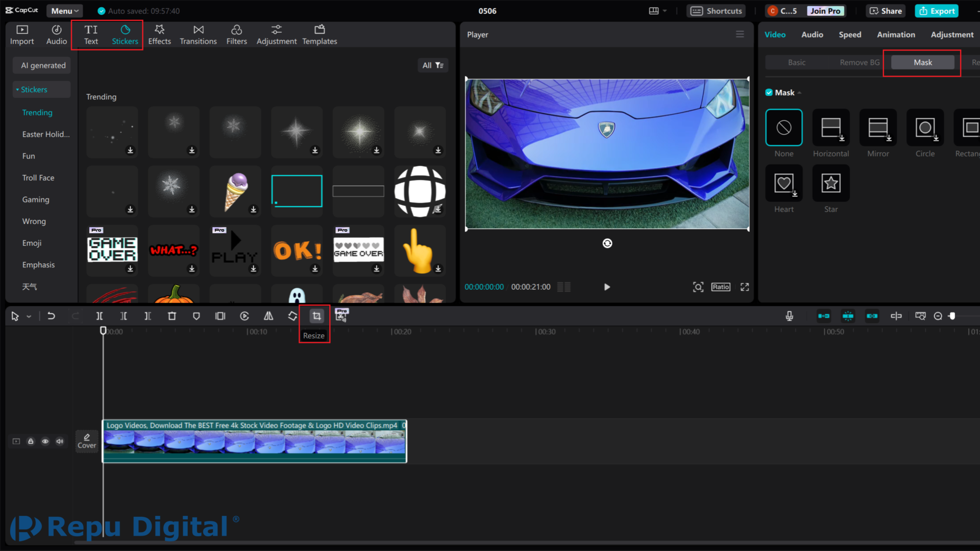
Task: Expand the select tool mode dropdown arrow
Action: (29, 317)
